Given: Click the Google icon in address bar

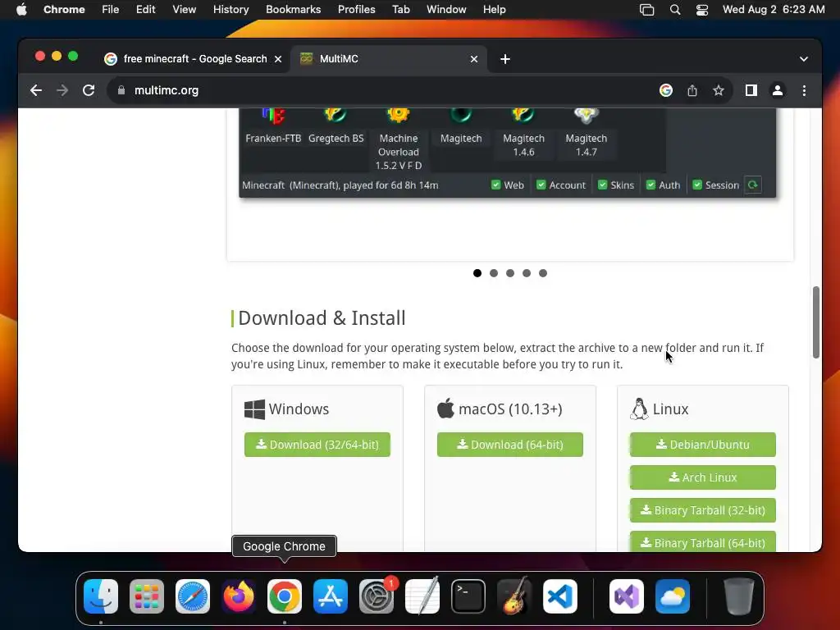Looking at the screenshot, I should [x=666, y=90].
